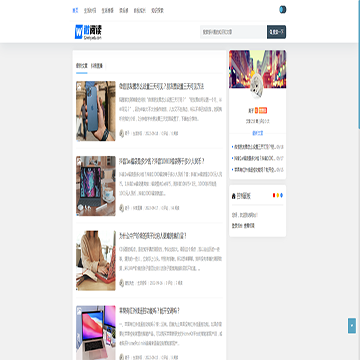Viewport: 360px width, 360px height.
Task: Click the red dot in control panel widget
Action: pos(274,195)
